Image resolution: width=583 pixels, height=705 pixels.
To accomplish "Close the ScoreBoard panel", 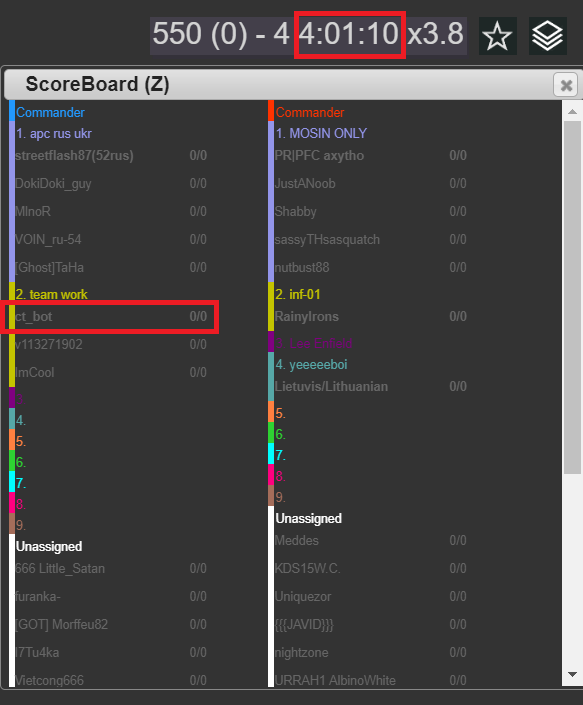I will (566, 85).
